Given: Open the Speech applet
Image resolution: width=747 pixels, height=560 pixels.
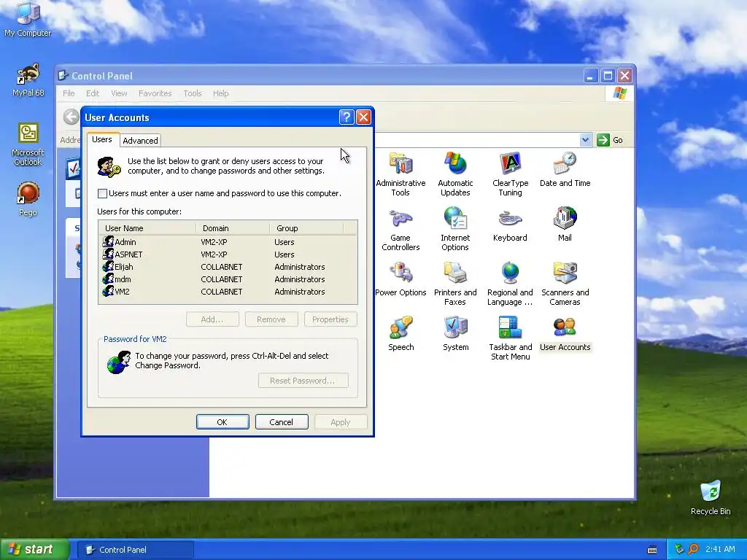Looking at the screenshot, I should coord(400,334).
